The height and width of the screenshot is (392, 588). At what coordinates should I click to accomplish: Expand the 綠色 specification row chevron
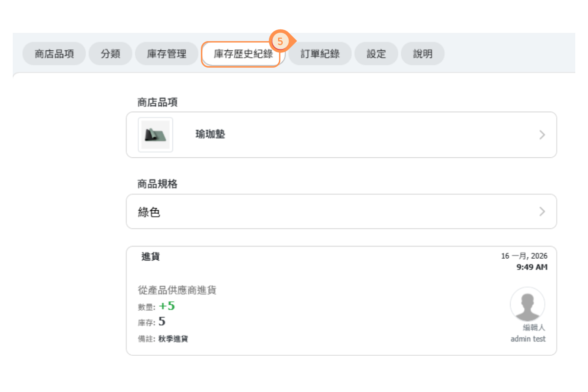(542, 212)
